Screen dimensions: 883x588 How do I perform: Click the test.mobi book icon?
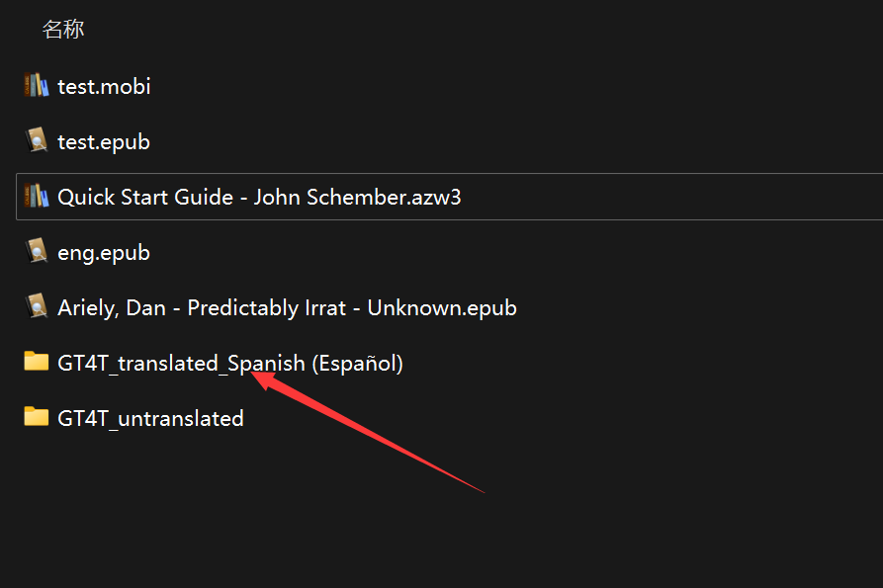click(37, 86)
